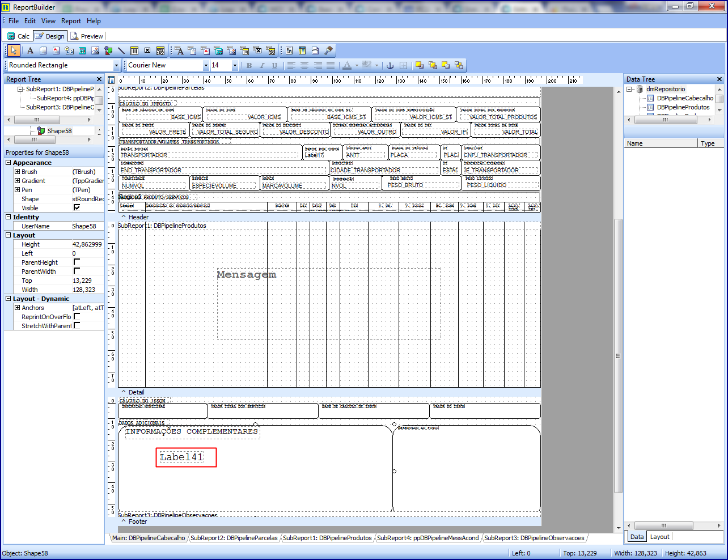Select the PageBreak component tool

315,50
